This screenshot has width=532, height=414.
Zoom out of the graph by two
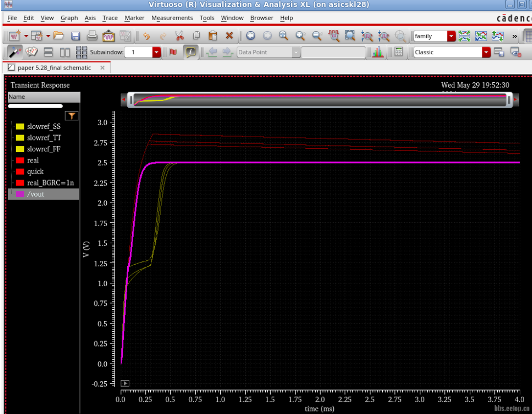[317, 35]
